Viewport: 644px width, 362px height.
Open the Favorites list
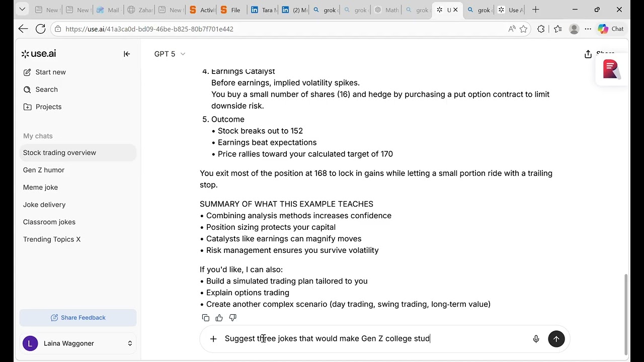[x=557, y=29]
